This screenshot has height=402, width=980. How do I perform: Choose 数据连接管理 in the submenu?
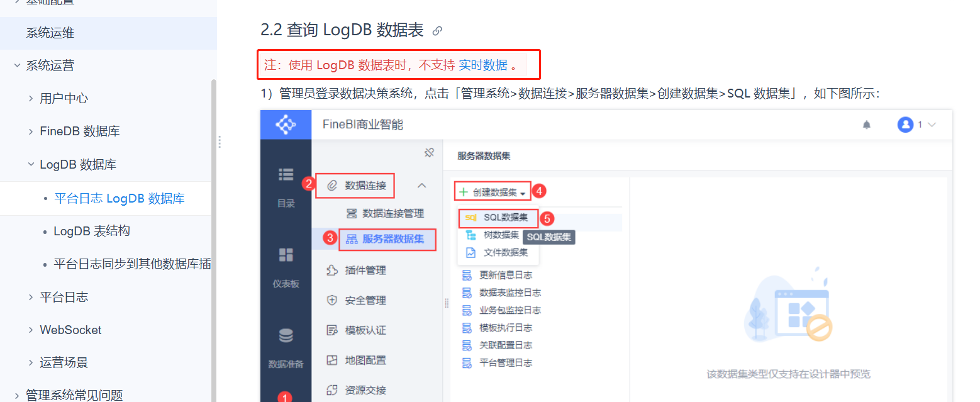pyautogui.click(x=386, y=213)
